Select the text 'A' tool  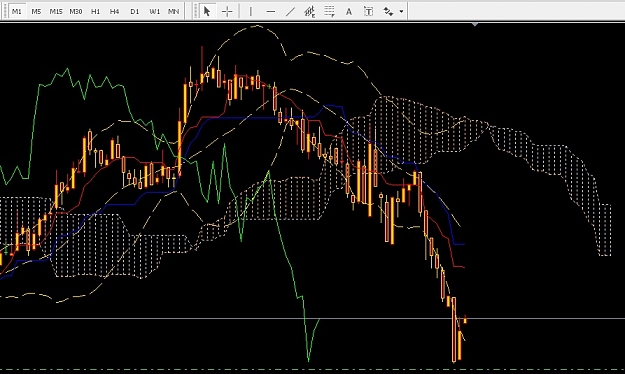point(349,11)
